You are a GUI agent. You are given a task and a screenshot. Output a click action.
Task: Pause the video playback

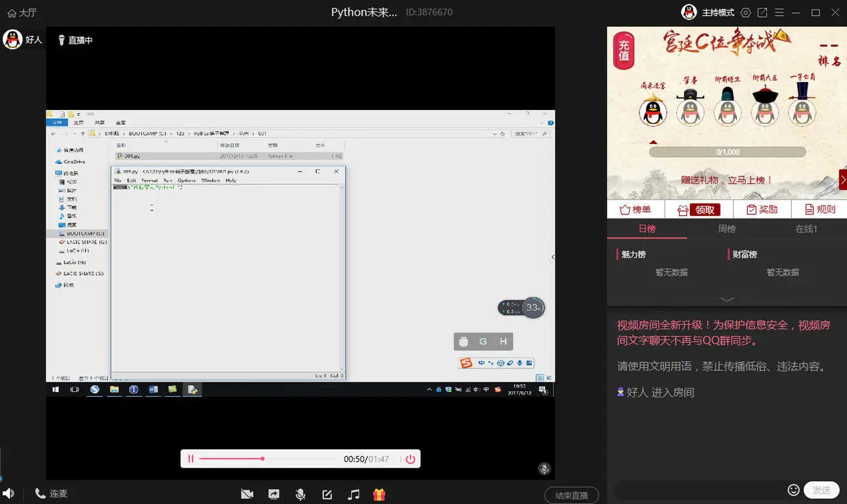click(191, 459)
